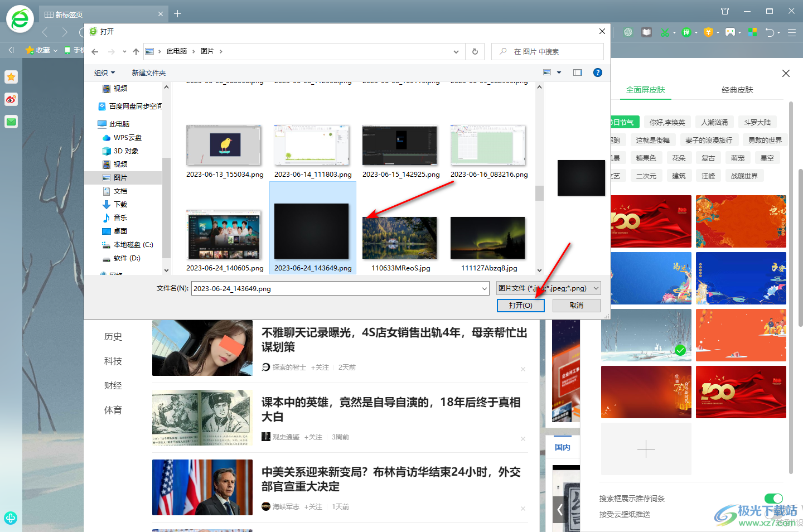The height and width of the screenshot is (532, 803).
Task: Click the 360 browser logo avatar
Action: (x=20, y=20)
